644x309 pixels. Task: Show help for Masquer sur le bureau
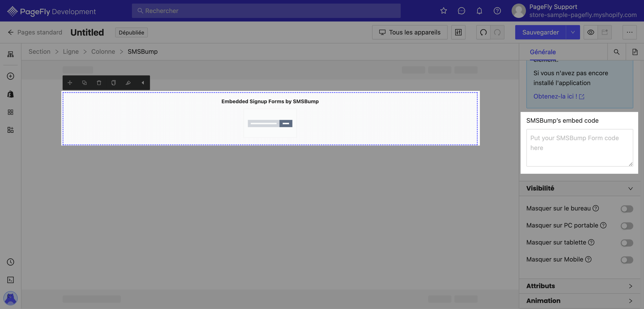pos(596,208)
